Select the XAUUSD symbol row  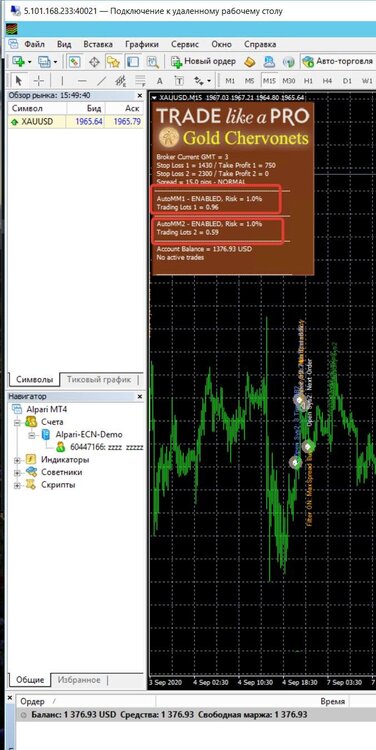point(76,121)
